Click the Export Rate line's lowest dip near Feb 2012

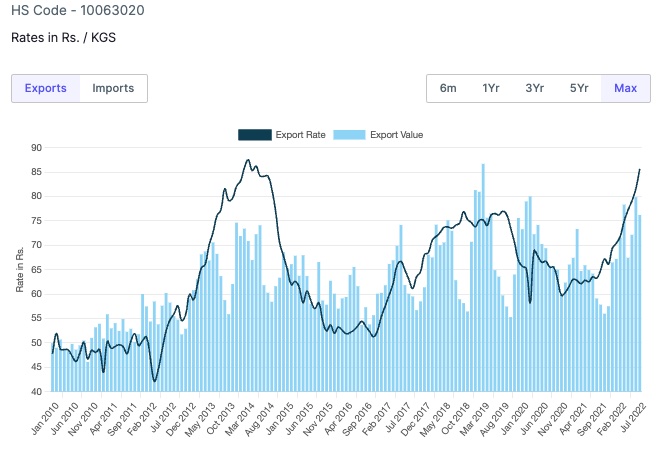tap(154, 380)
